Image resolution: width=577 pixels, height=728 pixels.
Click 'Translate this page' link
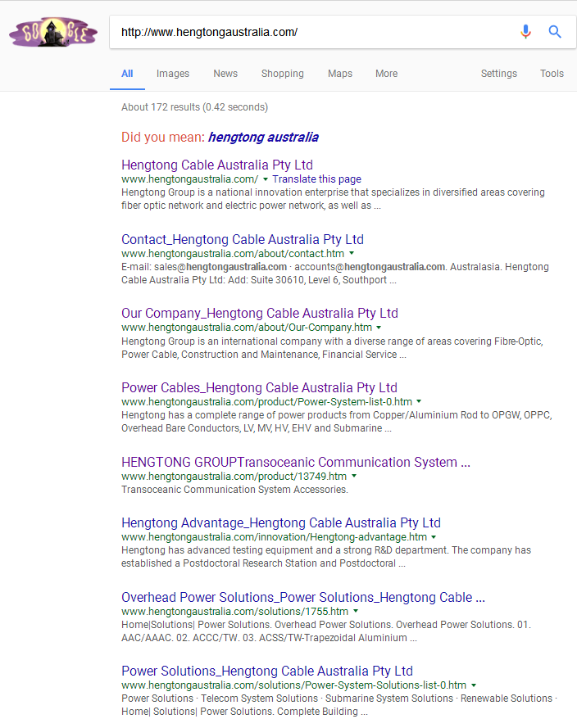click(x=317, y=179)
